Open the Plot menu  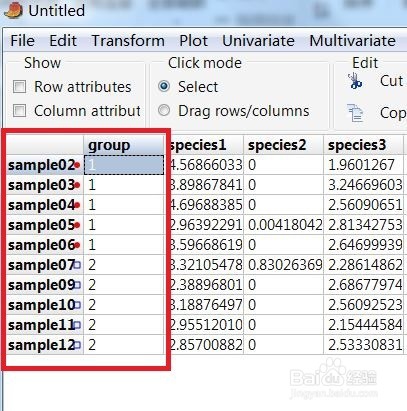click(x=193, y=41)
